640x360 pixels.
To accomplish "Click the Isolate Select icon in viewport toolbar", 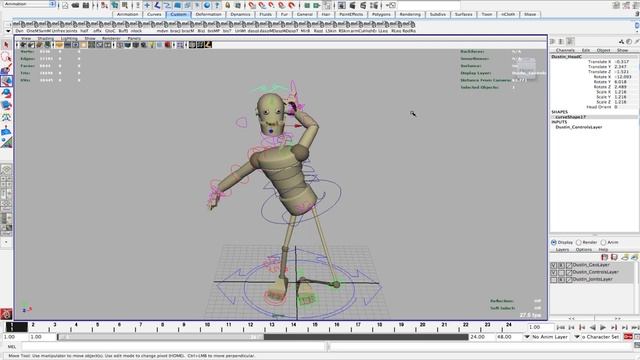I will (x=180, y=45).
